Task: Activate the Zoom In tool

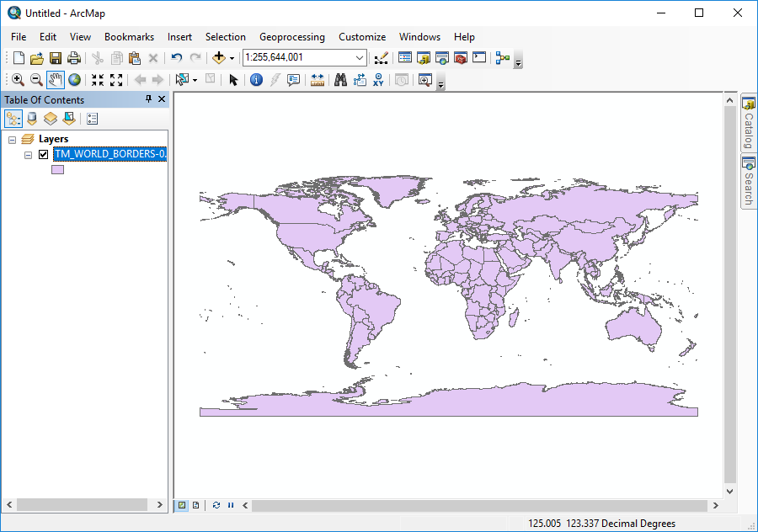Action: (18, 79)
